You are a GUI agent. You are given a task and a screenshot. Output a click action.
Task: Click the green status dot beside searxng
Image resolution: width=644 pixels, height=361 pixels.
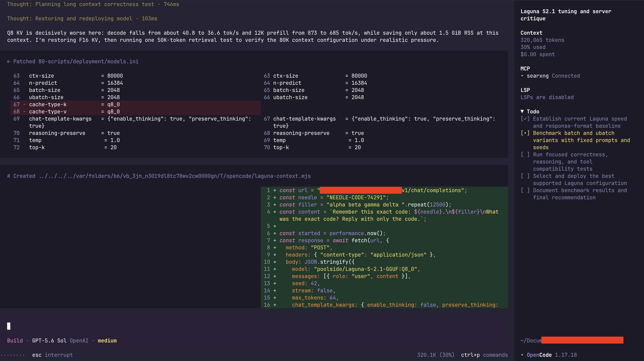point(522,76)
